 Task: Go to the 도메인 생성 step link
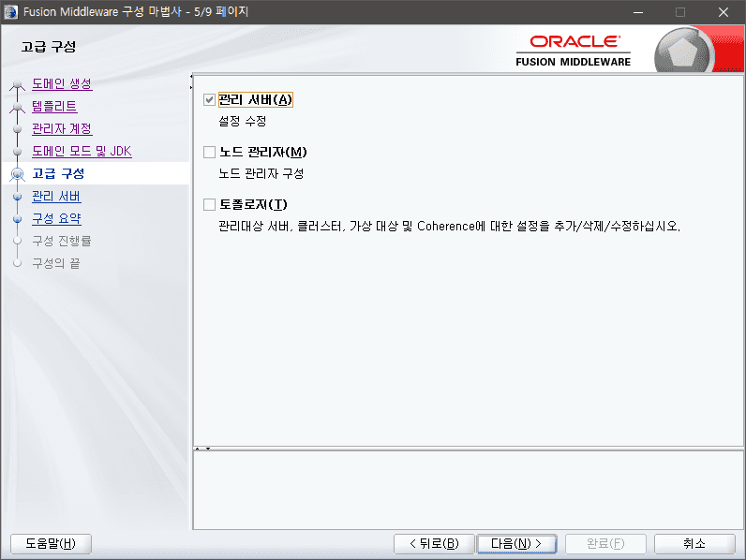[62, 84]
